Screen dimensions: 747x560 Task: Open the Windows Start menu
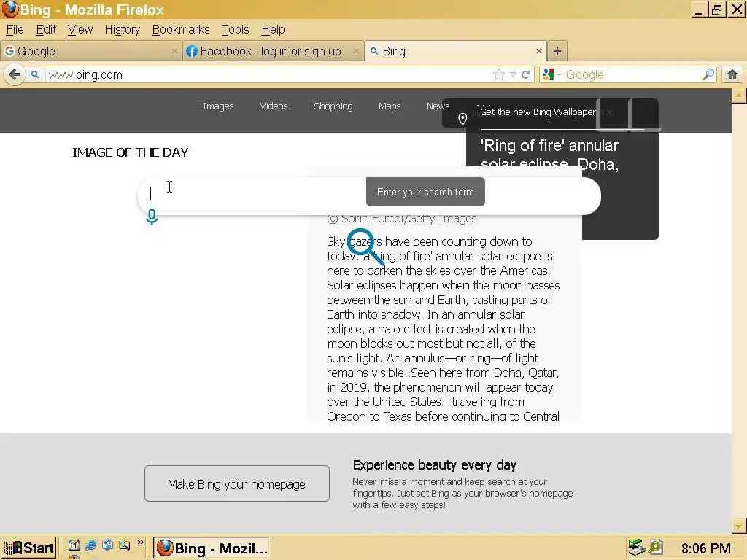coord(29,548)
